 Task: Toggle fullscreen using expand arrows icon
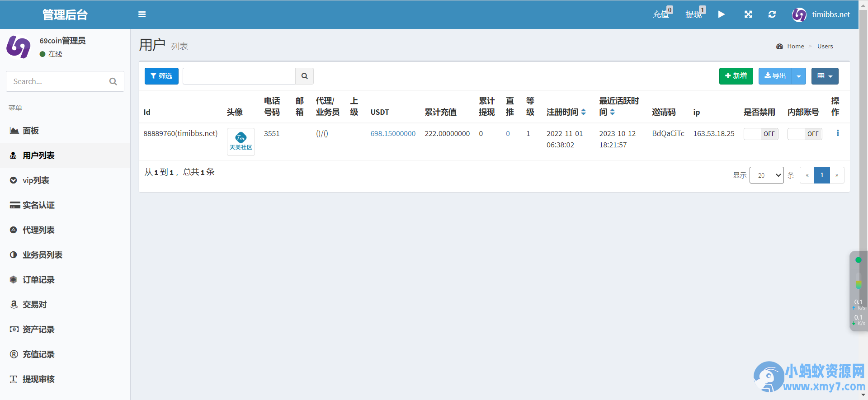[748, 14]
